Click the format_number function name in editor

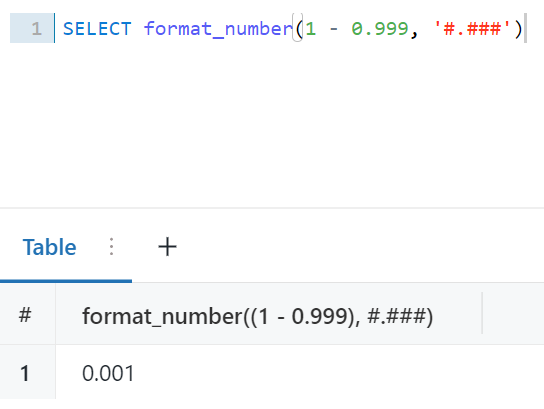point(219,28)
